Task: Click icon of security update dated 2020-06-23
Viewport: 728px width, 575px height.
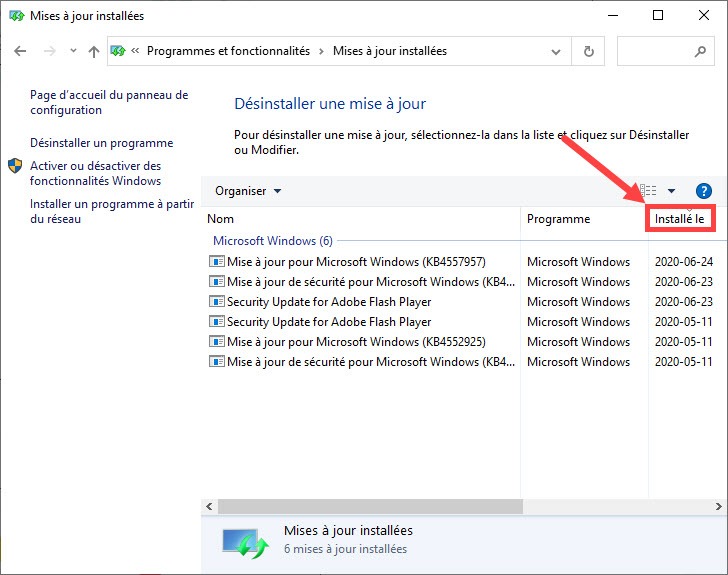Action: (x=216, y=281)
